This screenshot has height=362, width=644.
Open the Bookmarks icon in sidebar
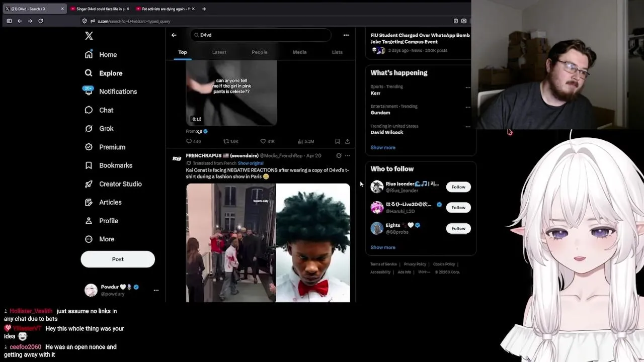(x=89, y=165)
